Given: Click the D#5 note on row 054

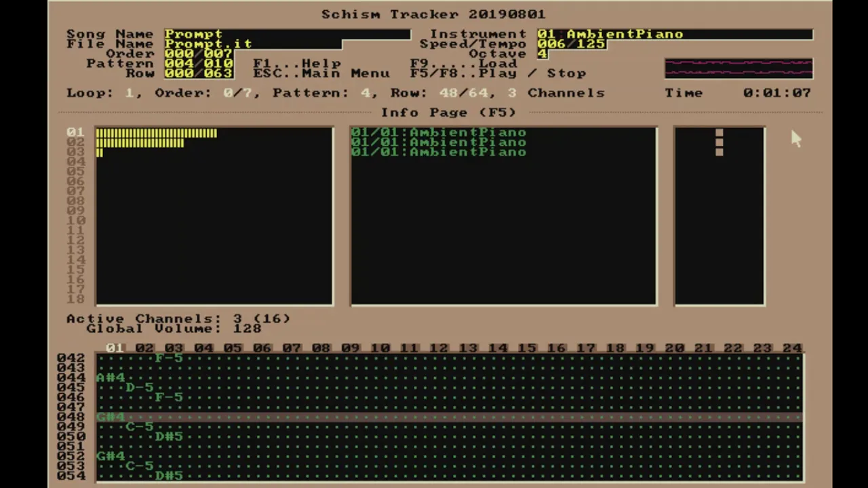Looking at the screenshot, I should click(x=169, y=476).
